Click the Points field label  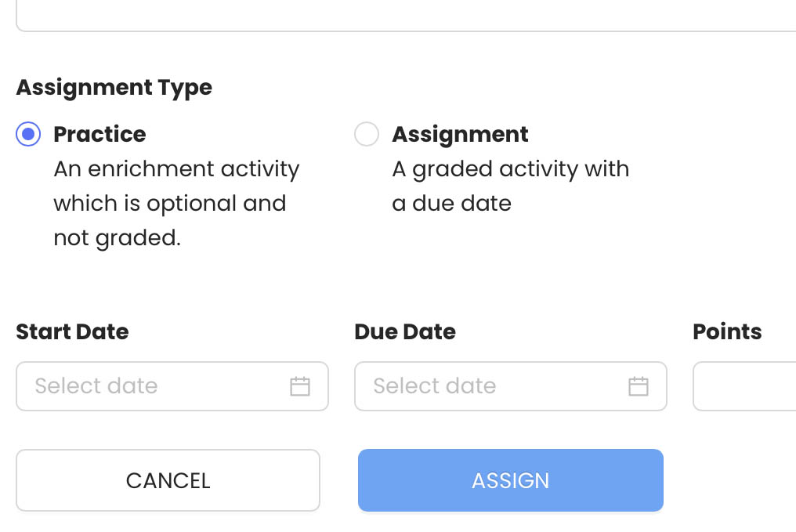point(728,332)
